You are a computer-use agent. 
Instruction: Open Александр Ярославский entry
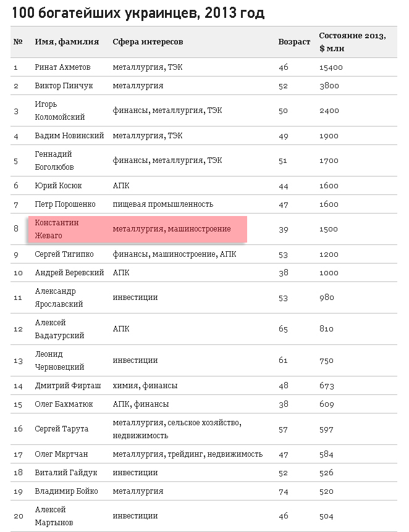point(59,297)
